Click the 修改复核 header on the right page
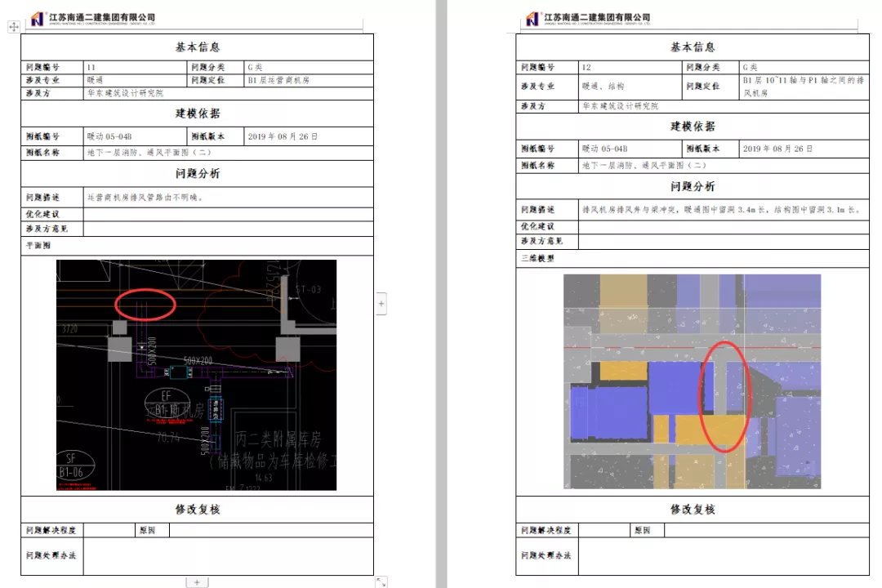The width and height of the screenshot is (882, 588). (x=693, y=508)
